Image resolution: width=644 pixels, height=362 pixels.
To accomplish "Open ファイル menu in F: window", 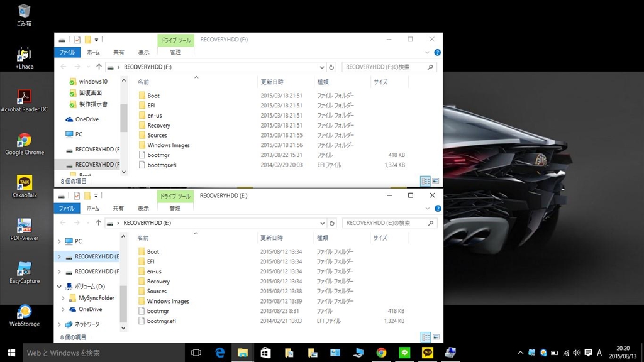I will 67,52.
